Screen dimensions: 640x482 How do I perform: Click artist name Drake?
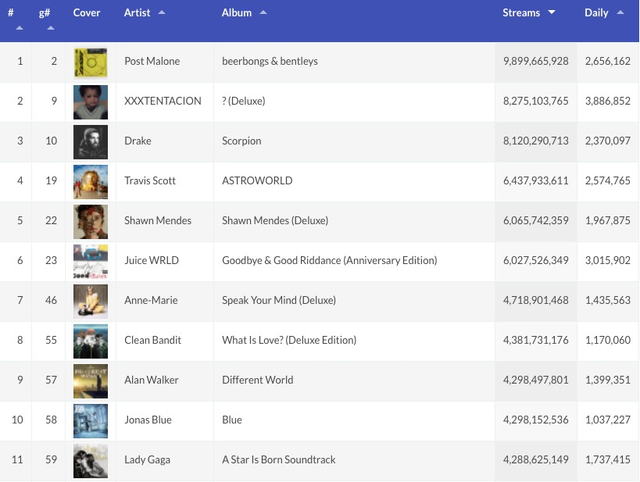(138, 141)
